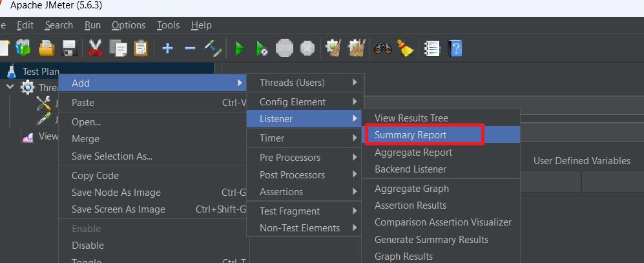Image resolution: width=644 pixels, height=263 pixels.
Task: Select Graph Results listener
Action: (441, 256)
